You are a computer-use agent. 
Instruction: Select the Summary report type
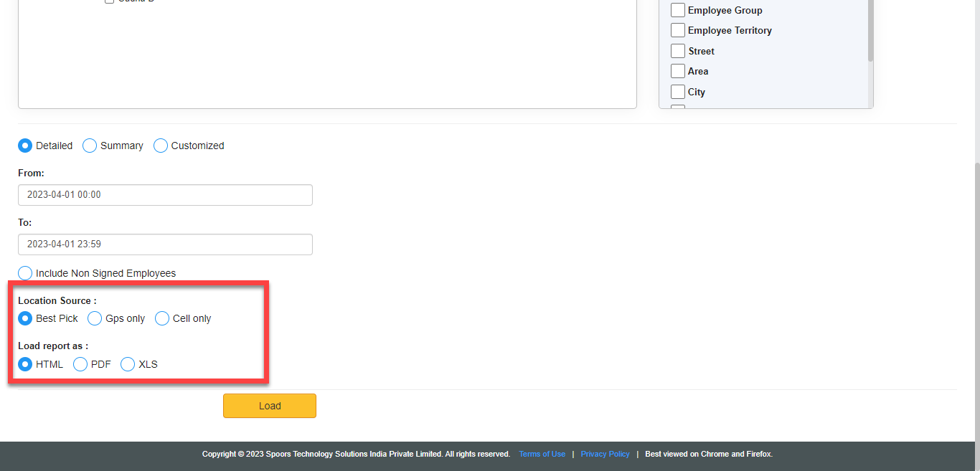pos(90,146)
